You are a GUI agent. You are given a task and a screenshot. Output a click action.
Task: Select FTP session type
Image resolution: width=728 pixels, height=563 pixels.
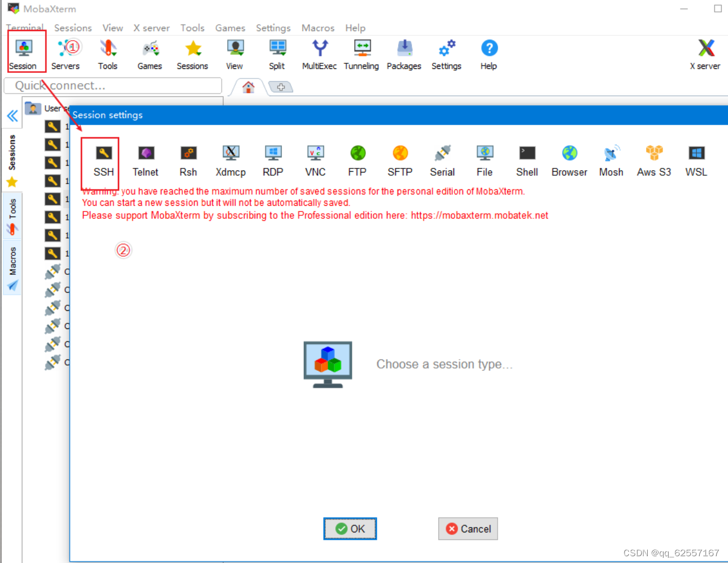(358, 162)
